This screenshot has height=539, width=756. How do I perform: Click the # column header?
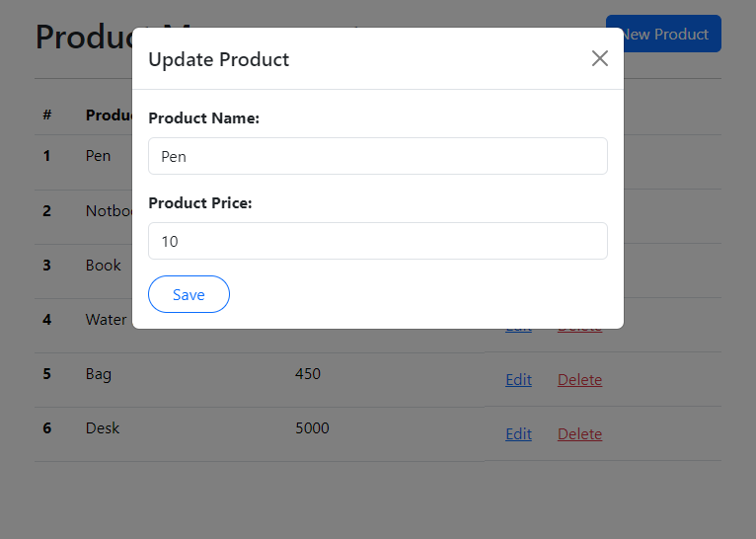click(47, 115)
